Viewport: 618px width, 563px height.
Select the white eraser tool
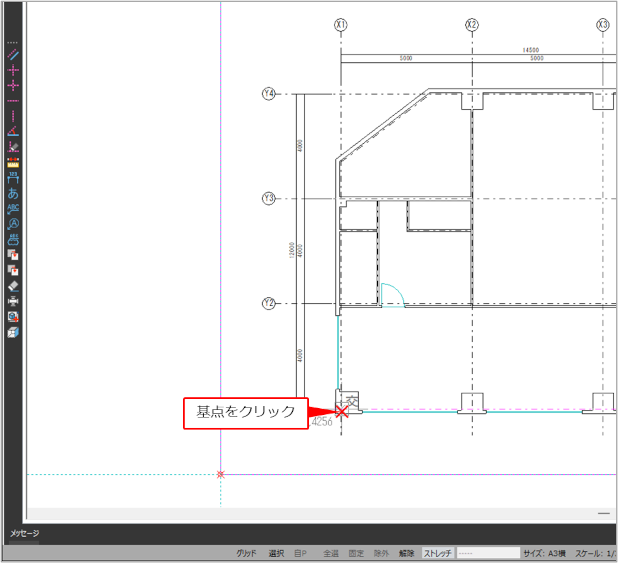tap(13, 286)
